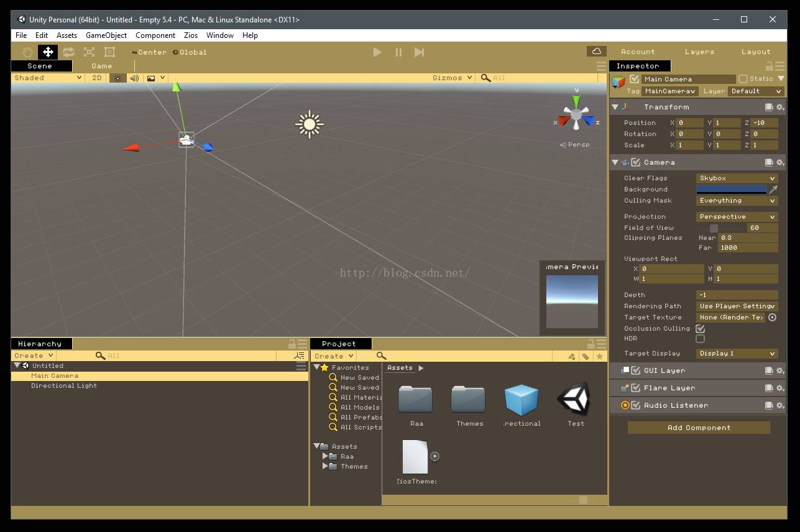Open Camera component settings gear

(x=780, y=162)
